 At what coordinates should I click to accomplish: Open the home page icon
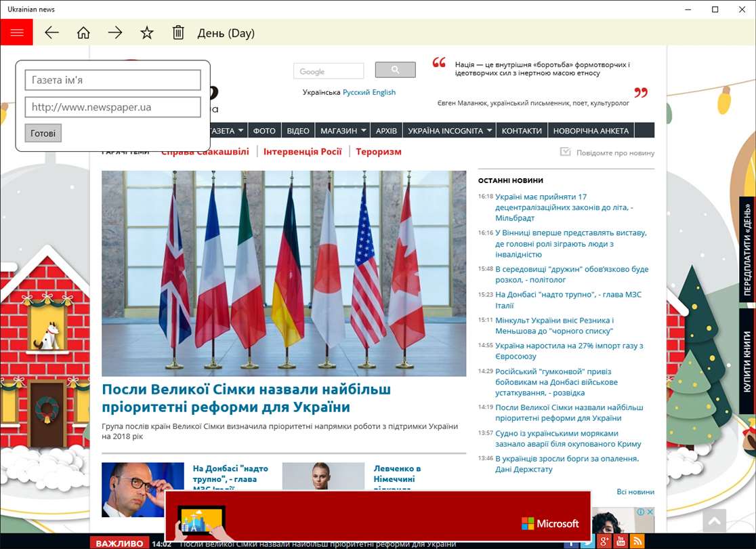[x=83, y=33]
